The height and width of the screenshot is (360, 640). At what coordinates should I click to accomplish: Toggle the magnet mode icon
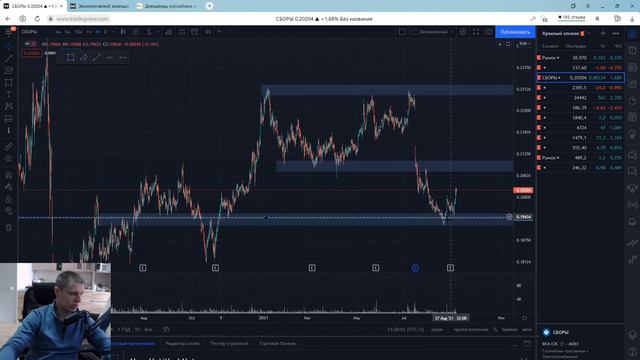click(x=9, y=175)
